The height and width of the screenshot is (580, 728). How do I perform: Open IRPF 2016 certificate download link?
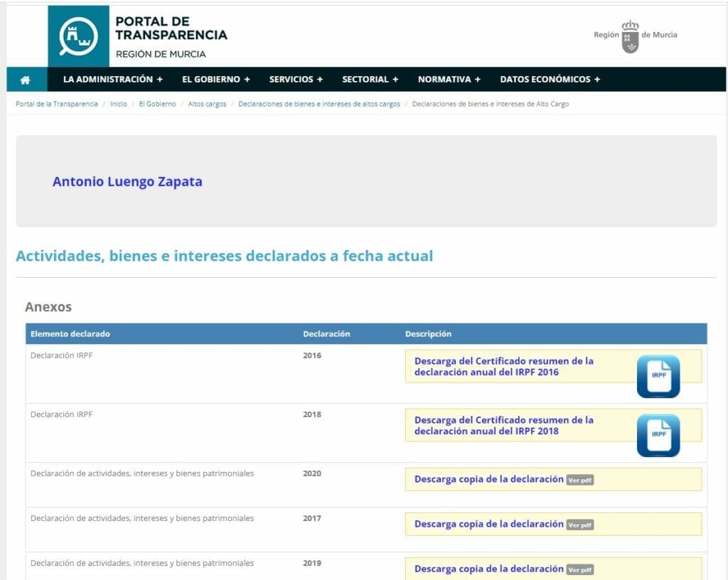503,366
